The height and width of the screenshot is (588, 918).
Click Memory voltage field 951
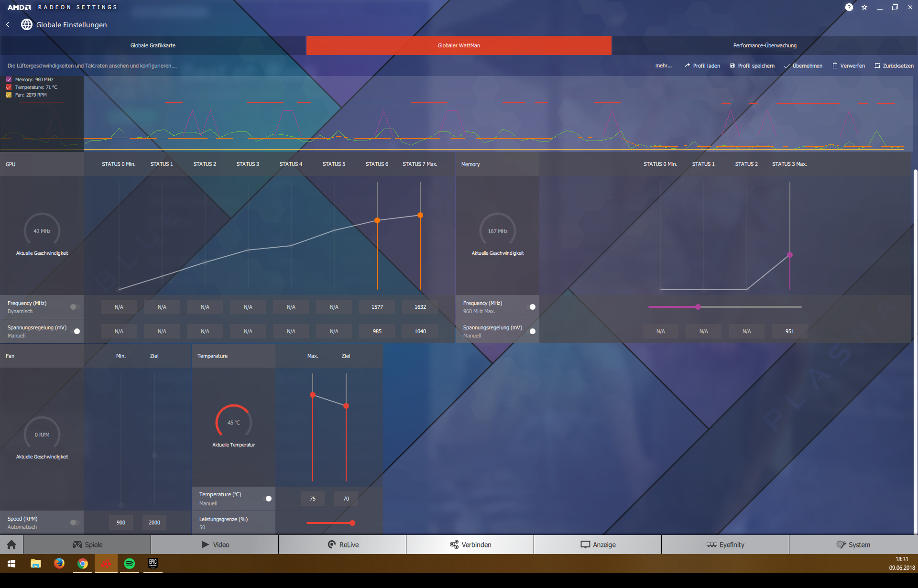[x=790, y=331]
